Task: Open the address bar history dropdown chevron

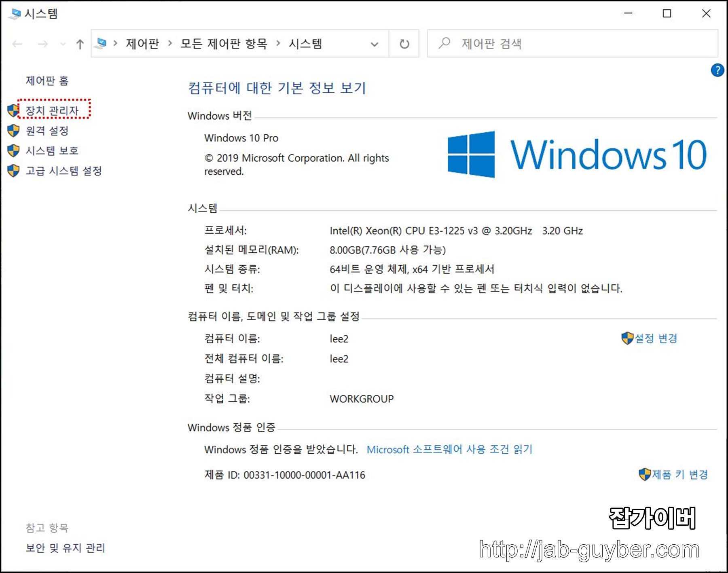Action: [374, 44]
